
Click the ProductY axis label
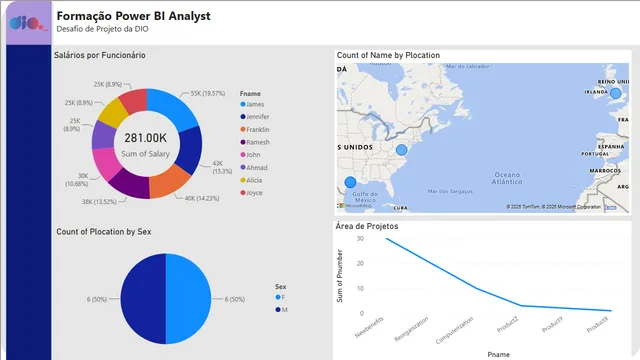pyautogui.click(x=552, y=324)
